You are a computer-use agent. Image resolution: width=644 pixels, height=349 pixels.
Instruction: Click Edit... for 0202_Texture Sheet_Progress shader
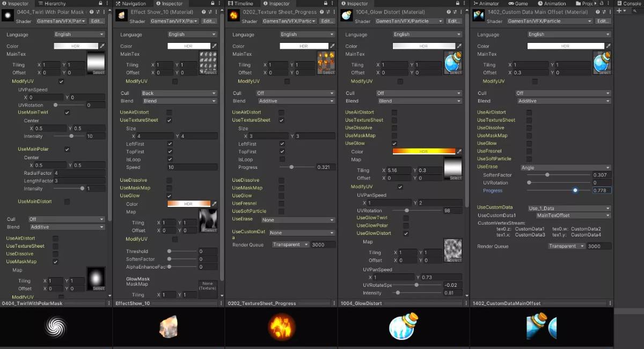(x=327, y=21)
